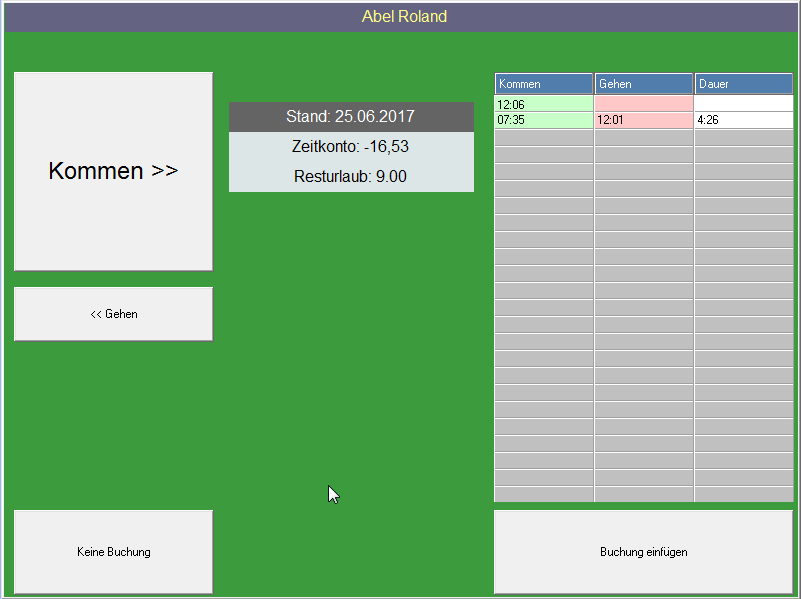The width and height of the screenshot is (801, 599).
Task: Click the "Kommen >>" button
Action: point(112,170)
